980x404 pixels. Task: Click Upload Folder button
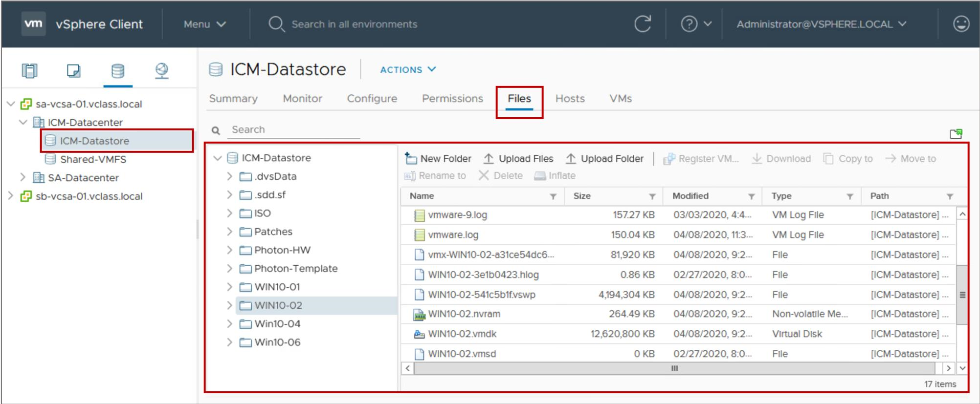click(x=604, y=159)
